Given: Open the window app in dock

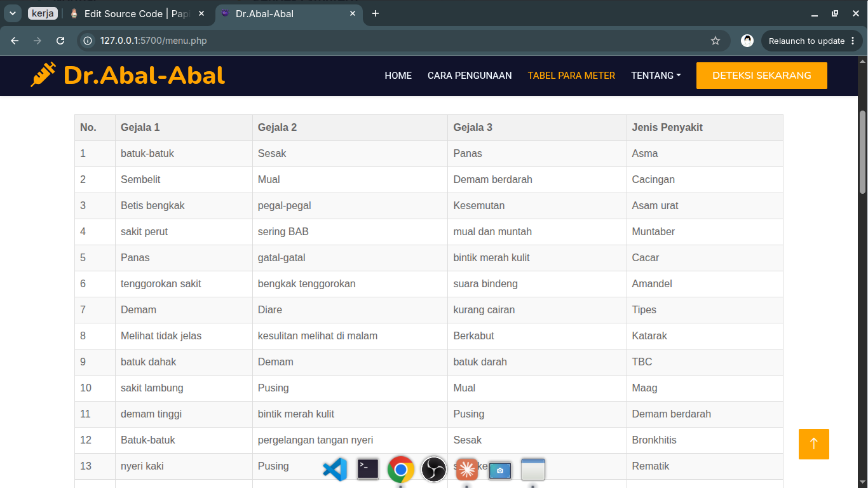Looking at the screenshot, I should (x=533, y=469).
